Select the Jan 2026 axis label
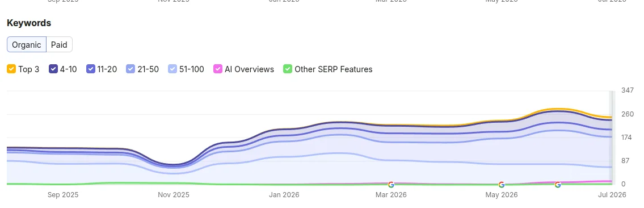Screen dimensions: 644x208 pyautogui.click(x=284, y=195)
